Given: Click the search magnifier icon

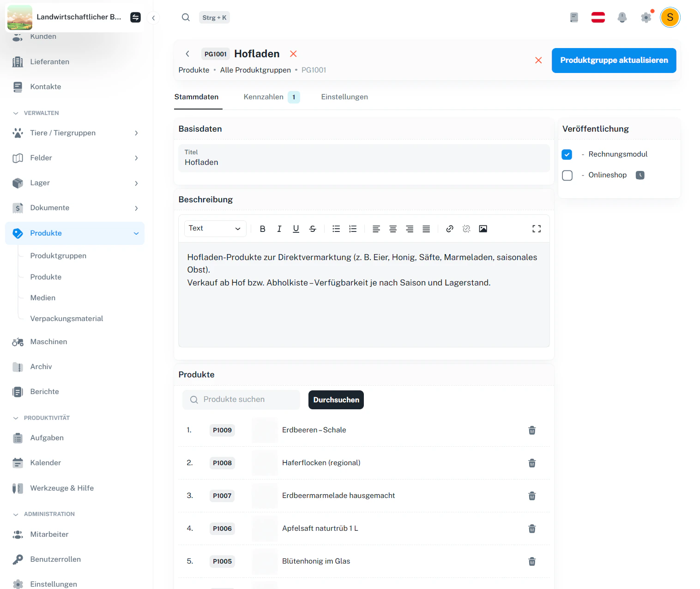Looking at the screenshot, I should (186, 18).
